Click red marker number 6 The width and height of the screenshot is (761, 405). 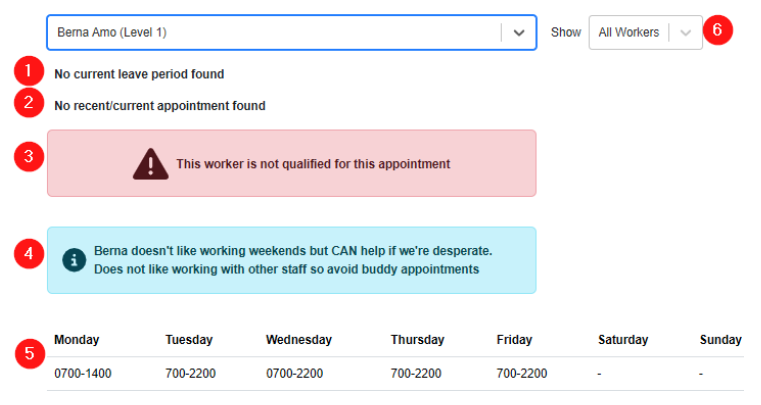pos(717,30)
